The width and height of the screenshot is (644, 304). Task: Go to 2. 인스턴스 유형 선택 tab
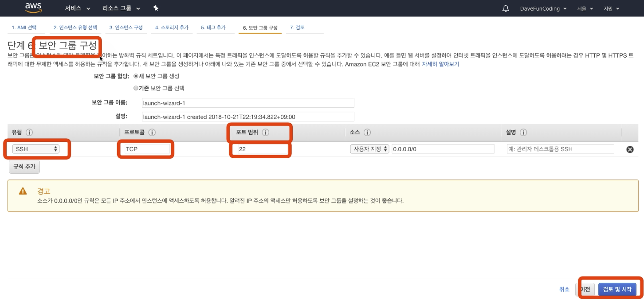point(75,27)
